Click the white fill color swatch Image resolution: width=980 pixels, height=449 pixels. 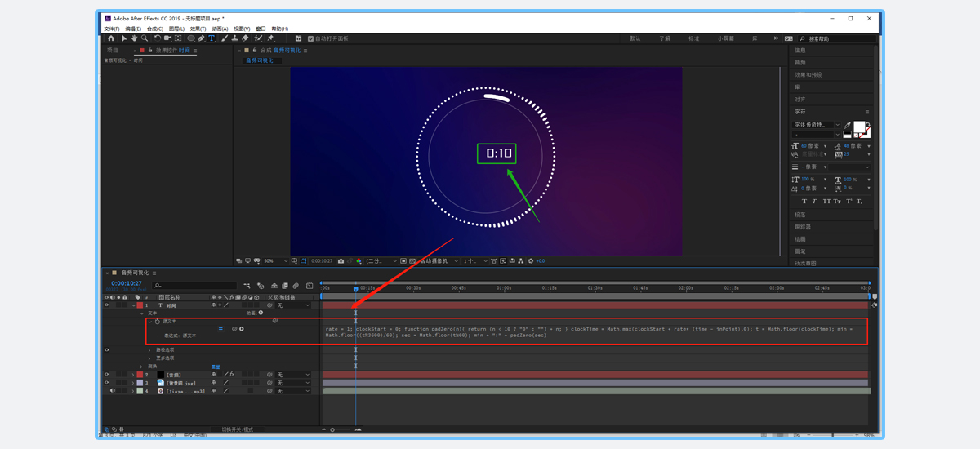point(859,127)
